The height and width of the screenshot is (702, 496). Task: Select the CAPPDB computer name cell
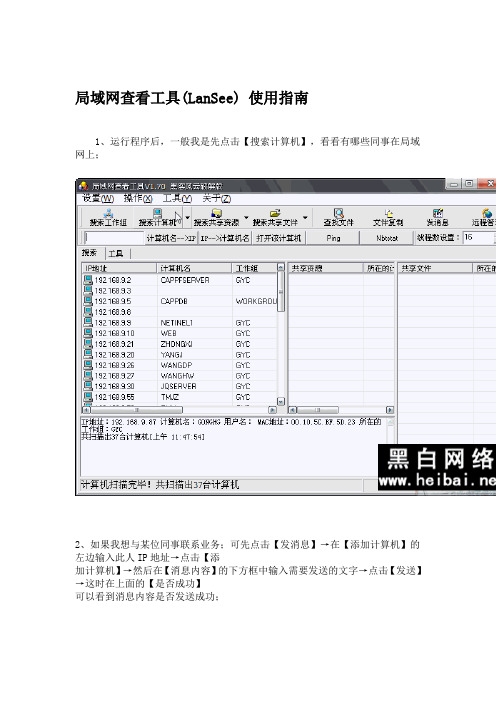click(x=174, y=301)
